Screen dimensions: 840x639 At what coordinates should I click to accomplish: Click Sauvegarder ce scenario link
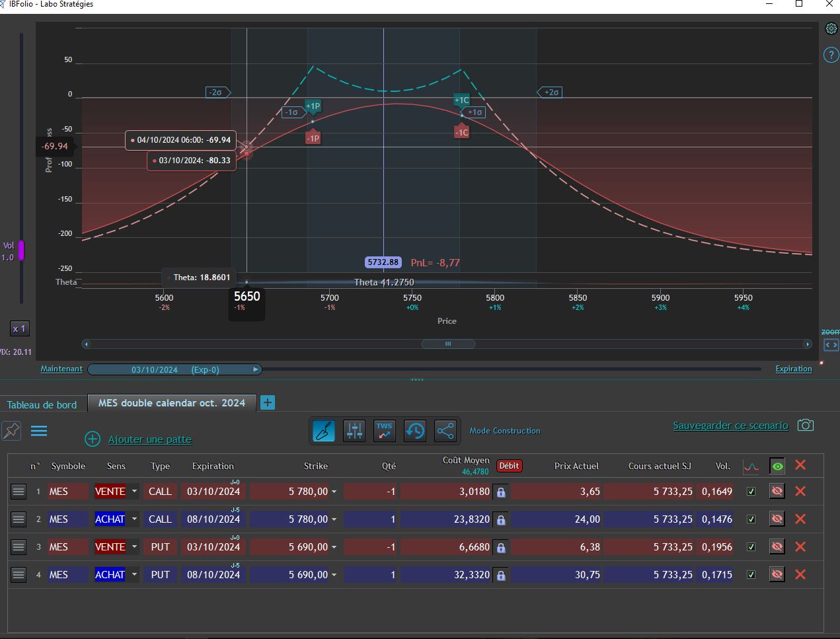(730, 426)
